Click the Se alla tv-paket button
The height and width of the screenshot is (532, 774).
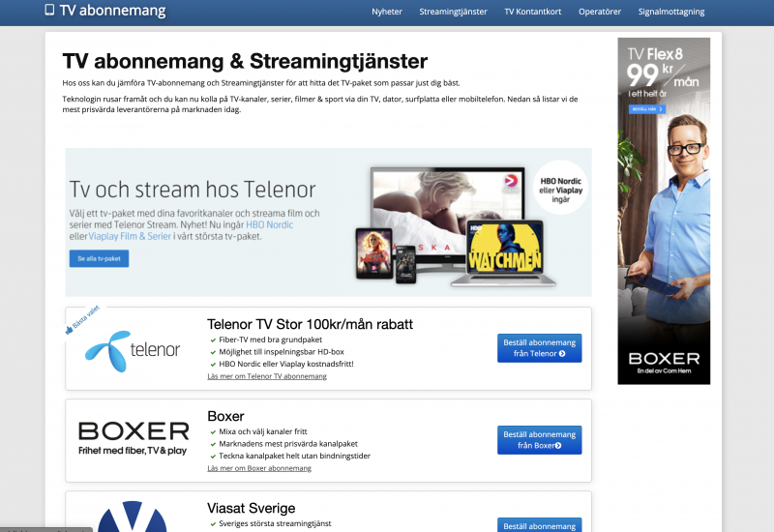[x=99, y=258]
